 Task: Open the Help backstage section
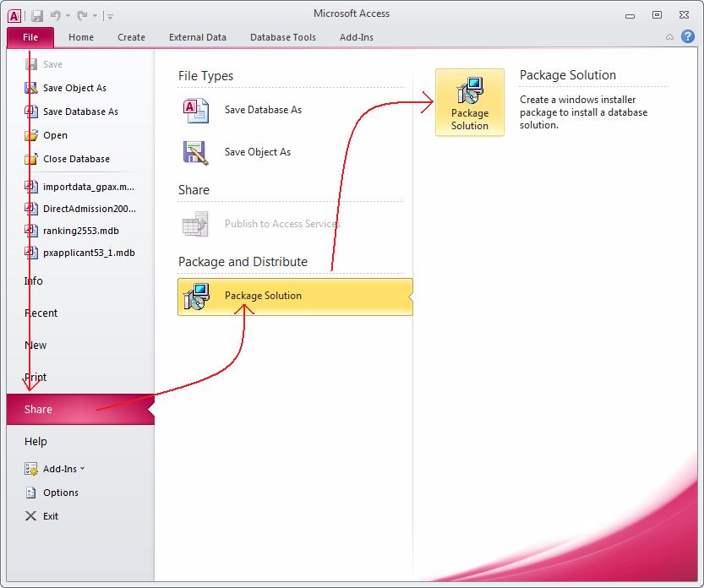point(35,442)
